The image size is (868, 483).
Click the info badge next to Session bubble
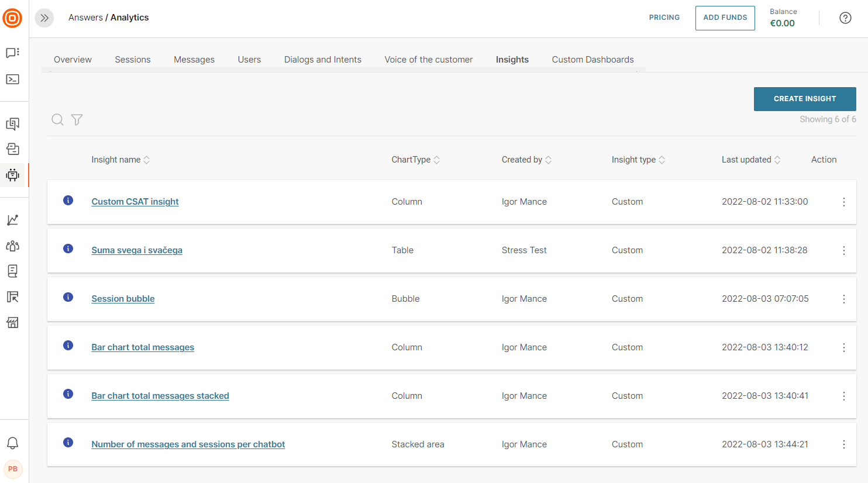point(68,297)
